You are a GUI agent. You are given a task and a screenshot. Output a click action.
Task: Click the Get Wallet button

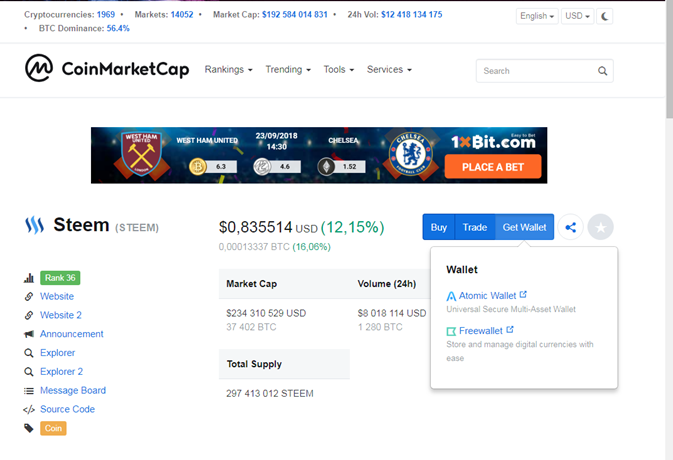coord(524,227)
